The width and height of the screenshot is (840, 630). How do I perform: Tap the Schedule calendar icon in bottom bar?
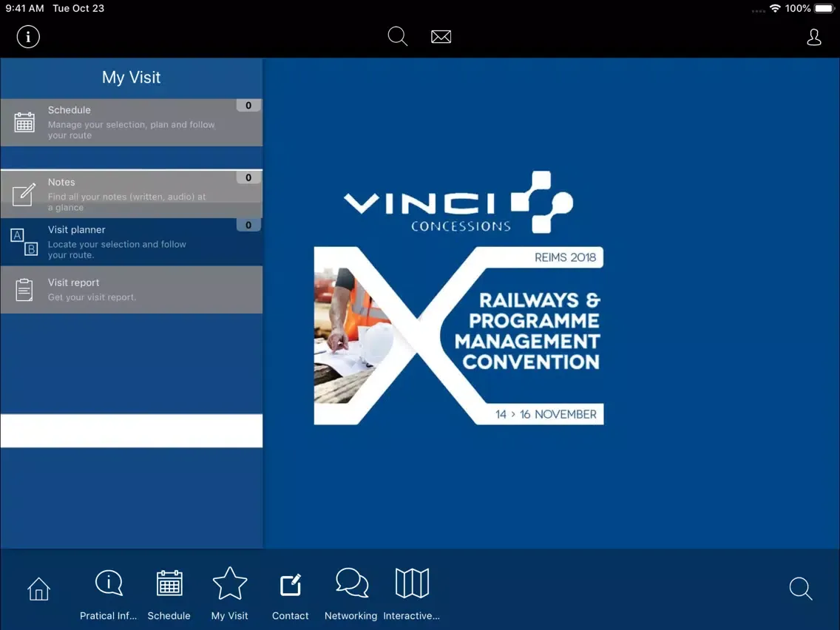point(169,583)
